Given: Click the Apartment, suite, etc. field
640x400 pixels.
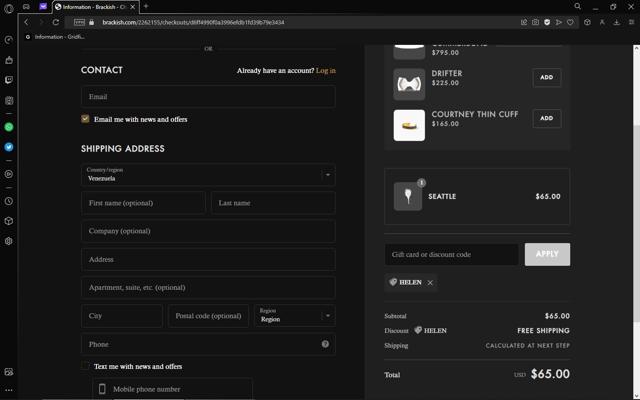Looking at the screenshot, I should [x=208, y=288].
